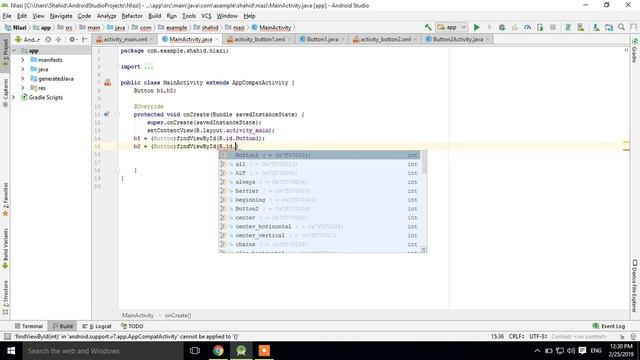Image resolution: width=640 pixels, height=360 pixels.
Task: Open the Logcat tool window
Action: pyautogui.click(x=97, y=326)
